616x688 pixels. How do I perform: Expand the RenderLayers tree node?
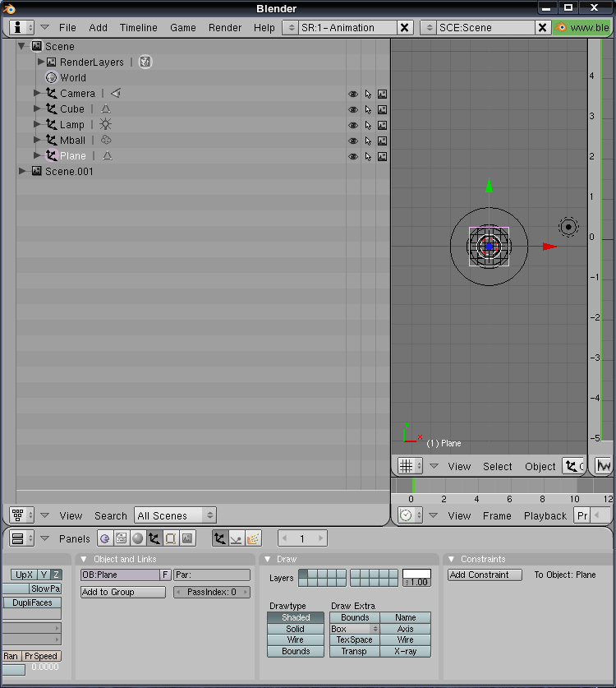tap(41, 62)
